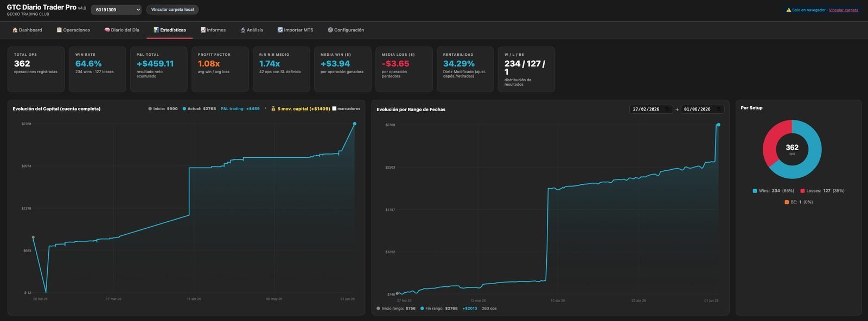Enable the marcadores checkbox
868x321 pixels.
(334, 108)
